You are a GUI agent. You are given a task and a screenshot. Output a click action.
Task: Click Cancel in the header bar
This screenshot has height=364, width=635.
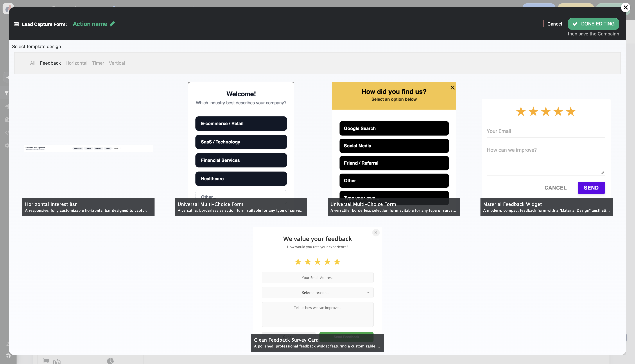(x=555, y=24)
